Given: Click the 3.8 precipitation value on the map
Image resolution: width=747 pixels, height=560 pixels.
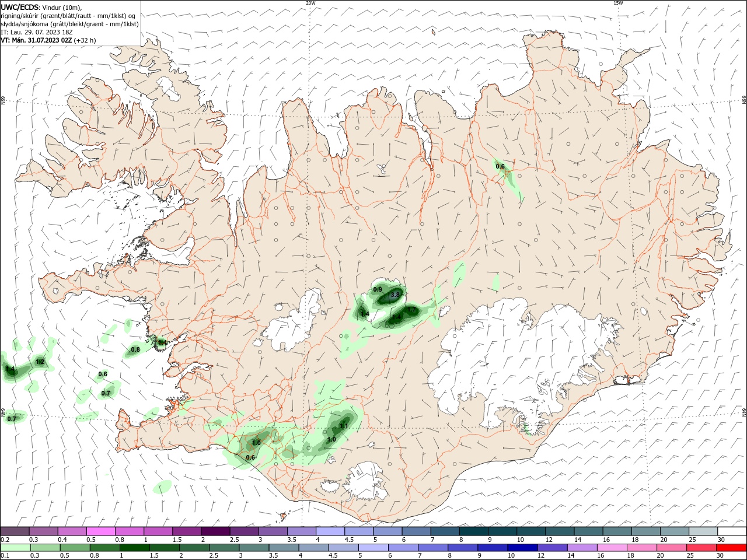Looking at the screenshot, I should pyautogui.click(x=395, y=295).
